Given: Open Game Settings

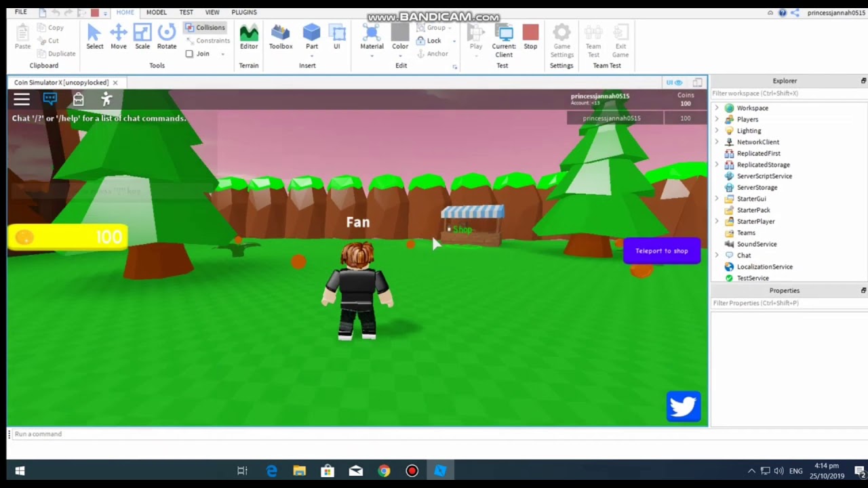Looking at the screenshot, I should pyautogui.click(x=561, y=41).
